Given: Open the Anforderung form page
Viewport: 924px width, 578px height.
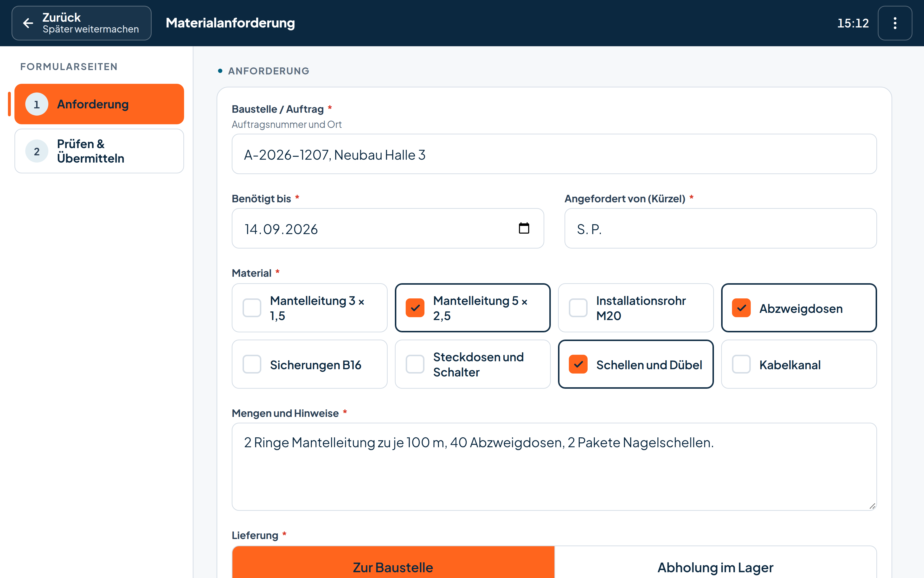Looking at the screenshot, I should [x=99, y=104].
